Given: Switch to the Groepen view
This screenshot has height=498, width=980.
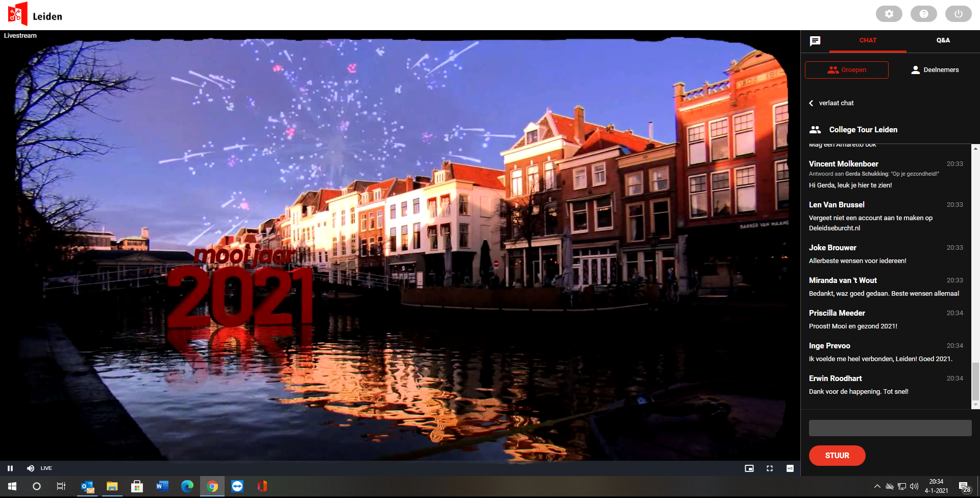Looking at the screenshot, I should [846, 70].
